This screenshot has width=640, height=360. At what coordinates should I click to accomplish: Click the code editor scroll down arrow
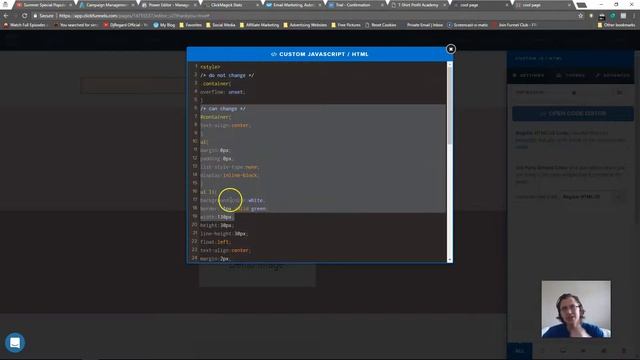(450, 260)
